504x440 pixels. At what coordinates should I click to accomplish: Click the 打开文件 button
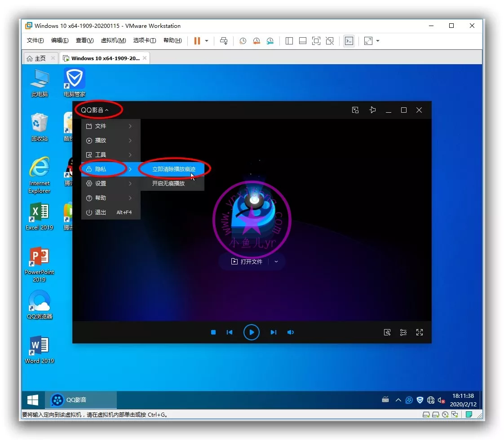(247, 262)
